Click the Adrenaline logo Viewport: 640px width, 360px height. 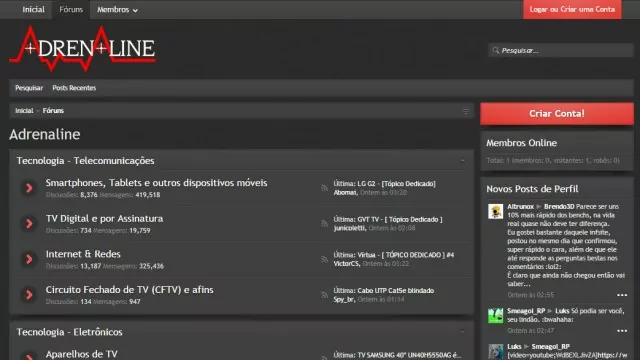point(82,49)
